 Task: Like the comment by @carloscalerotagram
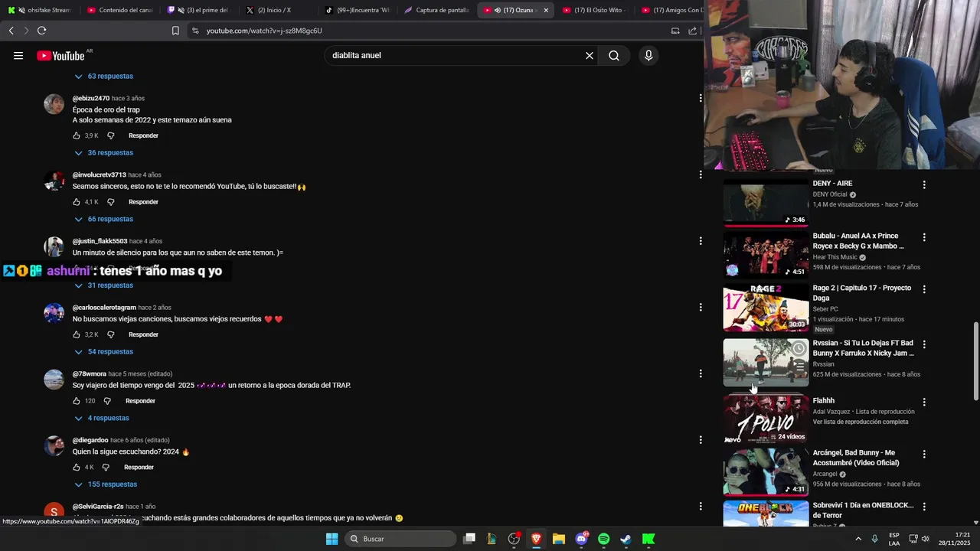[77, 334]
